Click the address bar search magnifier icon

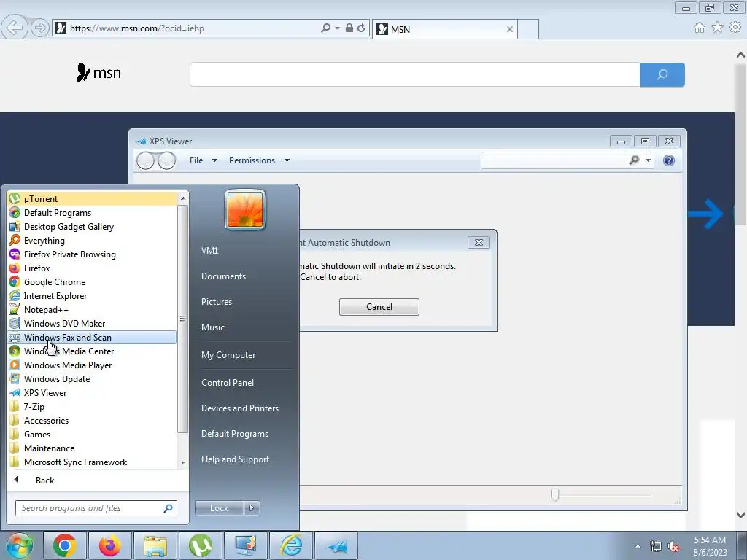tap(326, 28)
